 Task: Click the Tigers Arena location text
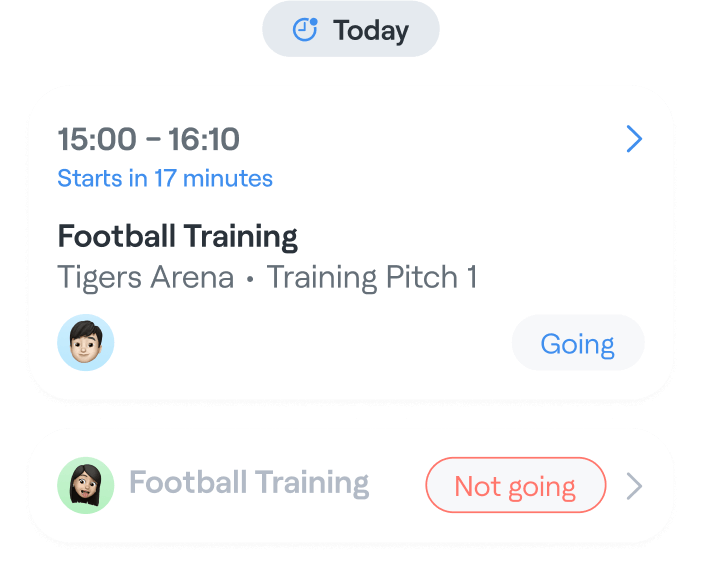(146, 277)
